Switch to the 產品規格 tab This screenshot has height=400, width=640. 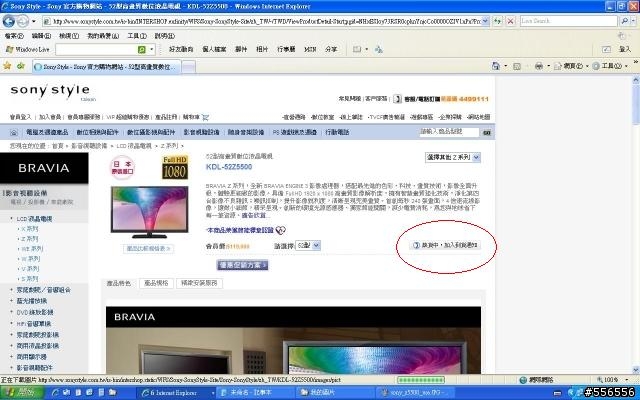pos(156,283)
